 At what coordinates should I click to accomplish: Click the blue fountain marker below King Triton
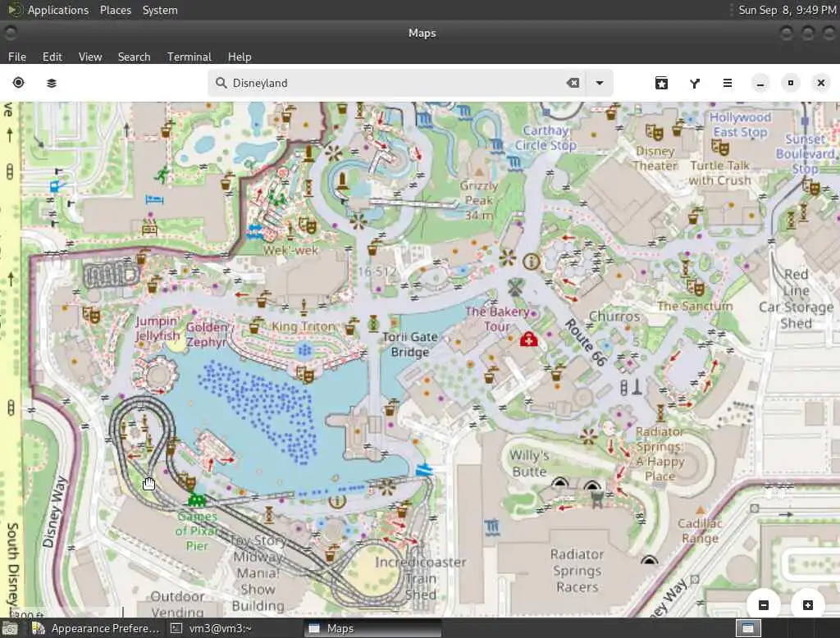304,351
